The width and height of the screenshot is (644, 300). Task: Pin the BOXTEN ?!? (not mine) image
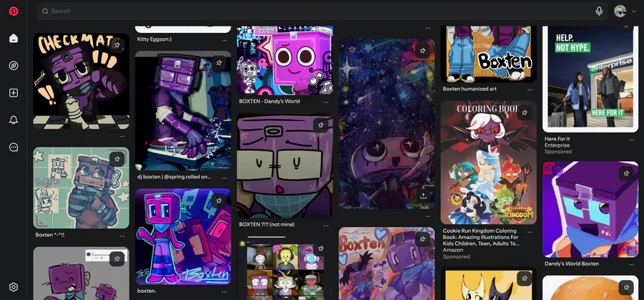point(321,125)
